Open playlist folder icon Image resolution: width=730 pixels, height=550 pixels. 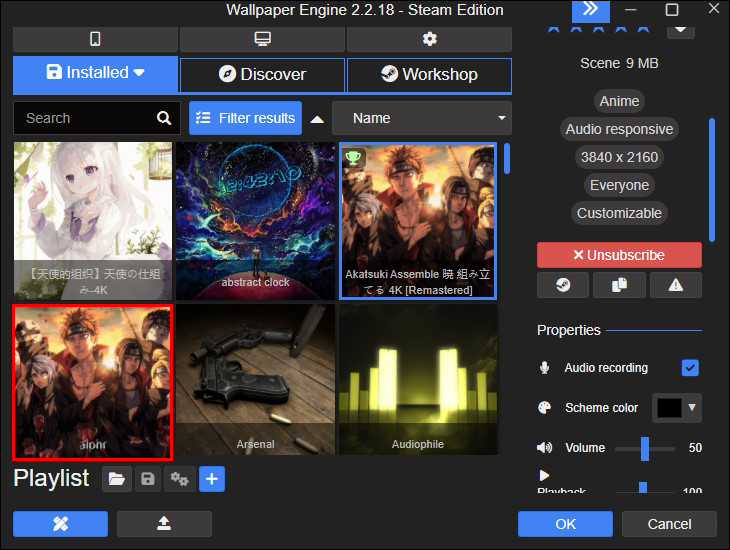pos(117,479)
